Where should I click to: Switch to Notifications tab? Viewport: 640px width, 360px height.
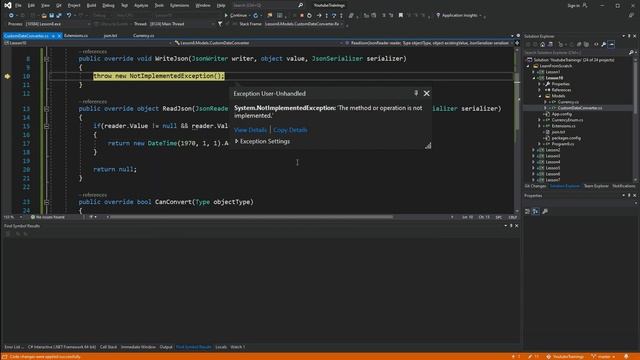pyautogui.click(x=623, y=186)
